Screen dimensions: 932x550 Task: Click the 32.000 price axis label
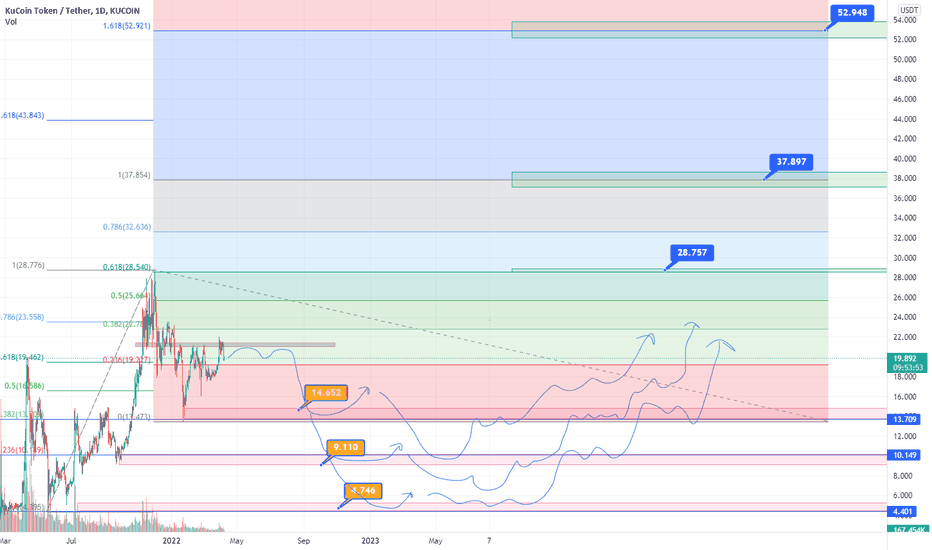pyautogui.click(x=904, y=238)
